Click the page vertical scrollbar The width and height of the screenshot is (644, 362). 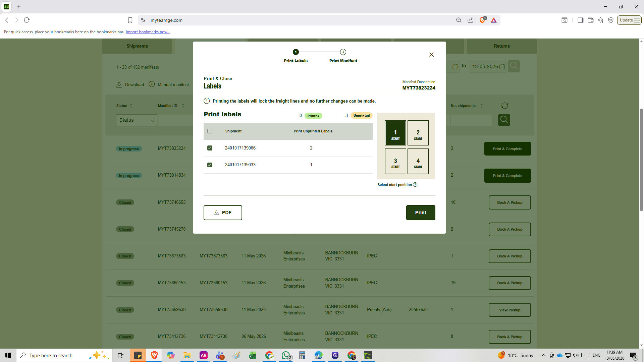(x=641, y=160)
